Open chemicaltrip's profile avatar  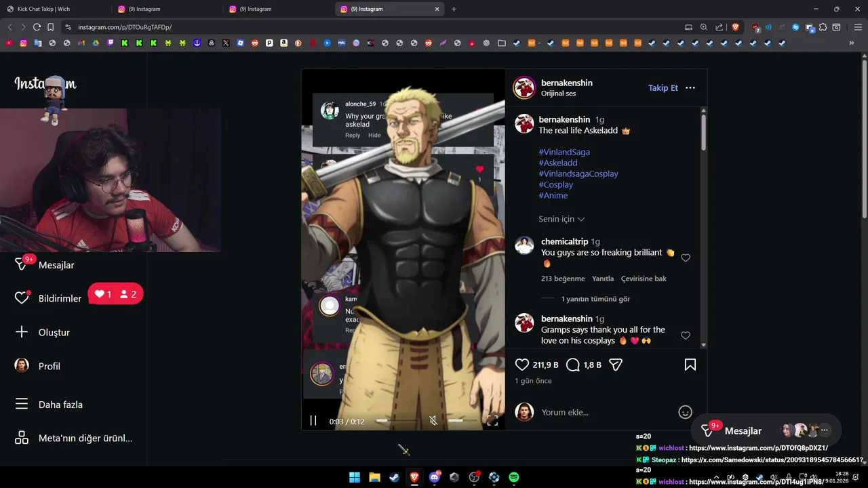coord(524,245)
